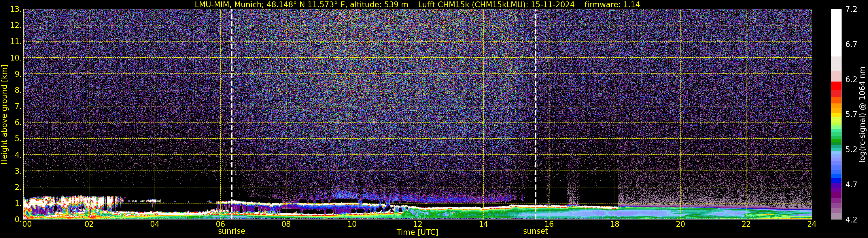Click the height axis tick "9."

[18, 74]
